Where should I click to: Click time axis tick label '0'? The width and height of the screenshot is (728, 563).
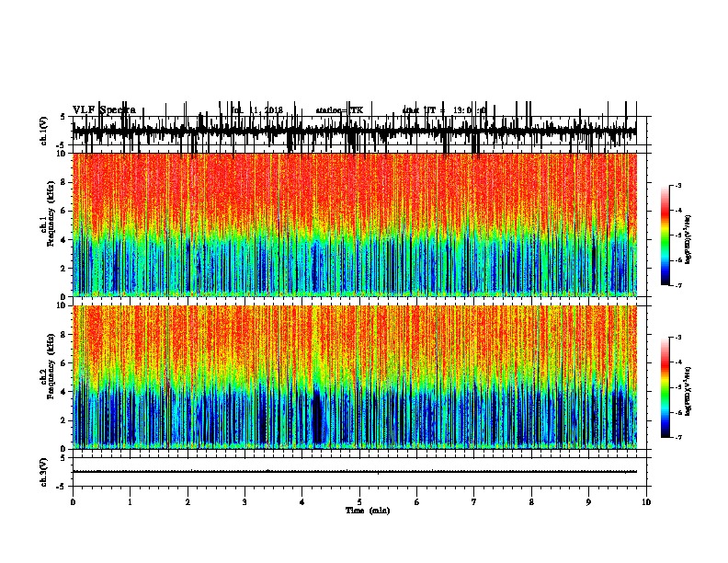click(x=73, y=502)
